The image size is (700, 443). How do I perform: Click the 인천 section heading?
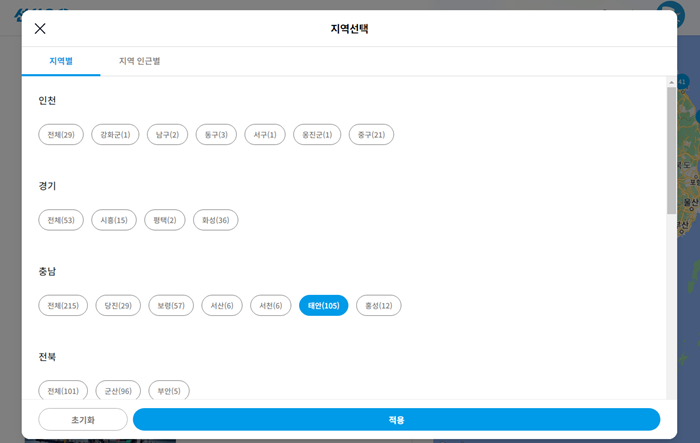point(47,100)
